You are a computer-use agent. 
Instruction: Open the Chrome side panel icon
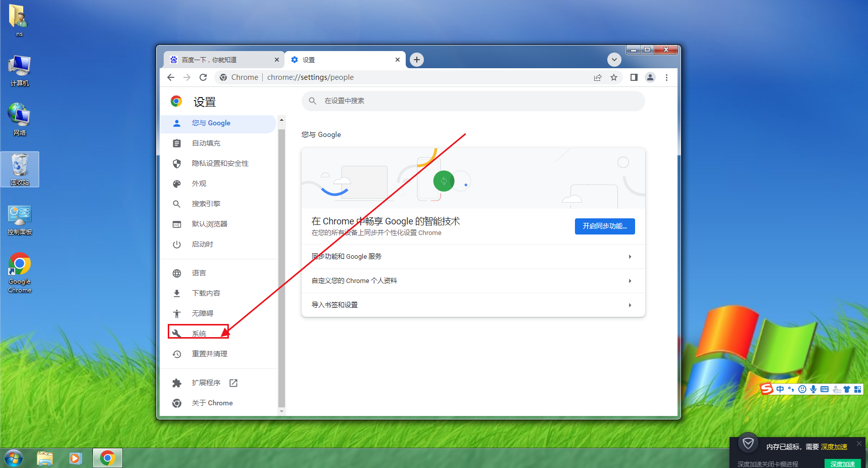click(x=634, y=77)
